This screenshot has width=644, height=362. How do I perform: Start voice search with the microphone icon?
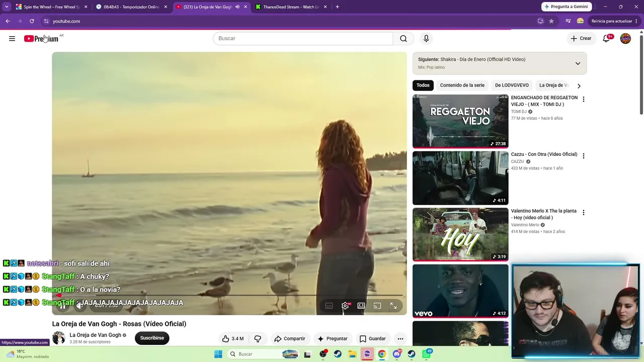click(426, 39)
